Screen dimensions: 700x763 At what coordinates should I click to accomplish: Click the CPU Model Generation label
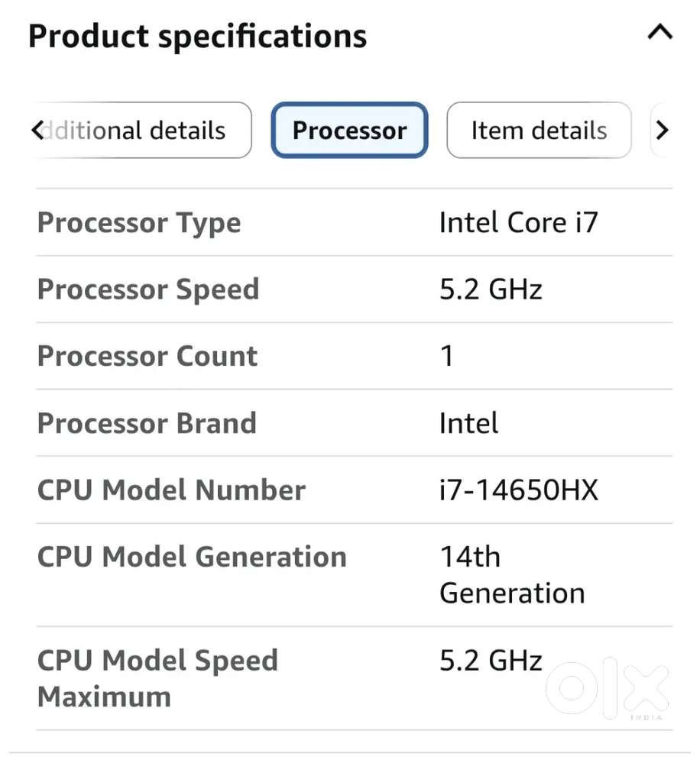point(192,557)
